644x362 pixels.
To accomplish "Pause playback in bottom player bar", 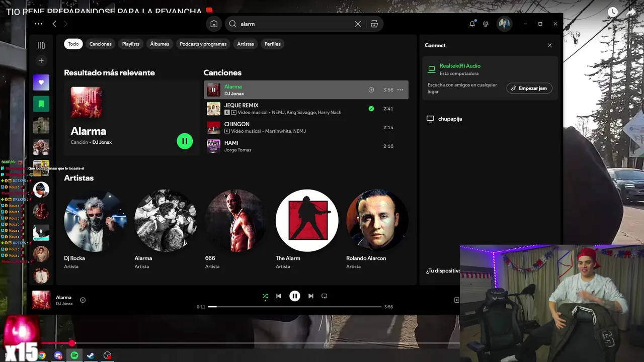I will [x=295, y=296].
